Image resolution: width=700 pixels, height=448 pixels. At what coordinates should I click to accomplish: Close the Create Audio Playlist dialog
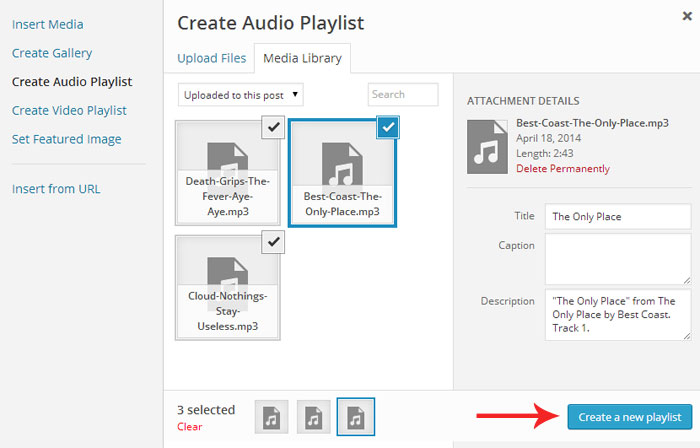(x=687, y=17)
